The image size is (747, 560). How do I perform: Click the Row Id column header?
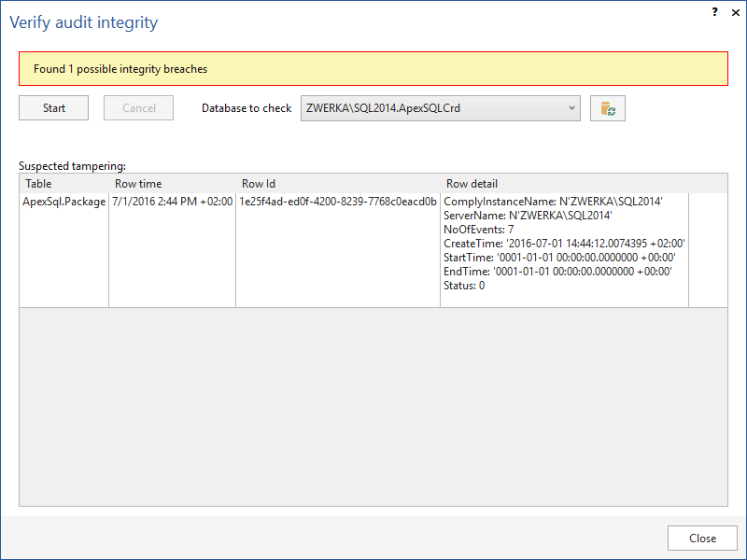click(x=338, y=184)
